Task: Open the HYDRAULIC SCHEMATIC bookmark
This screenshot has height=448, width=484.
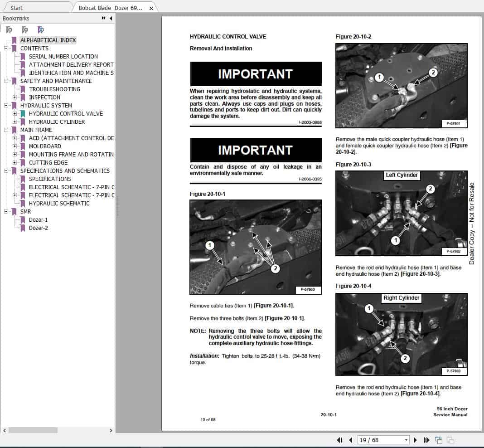Action: point(59,204)
